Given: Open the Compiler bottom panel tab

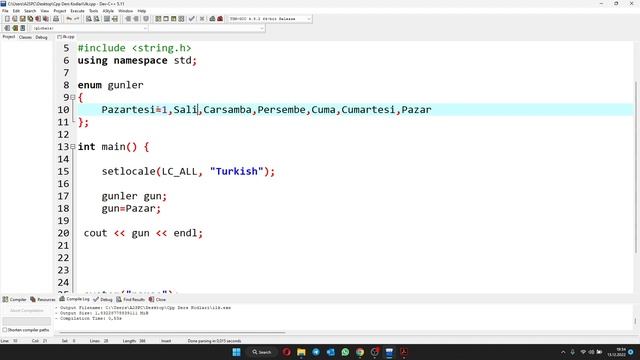Looking at the screenshot, I should coord(14,300).
